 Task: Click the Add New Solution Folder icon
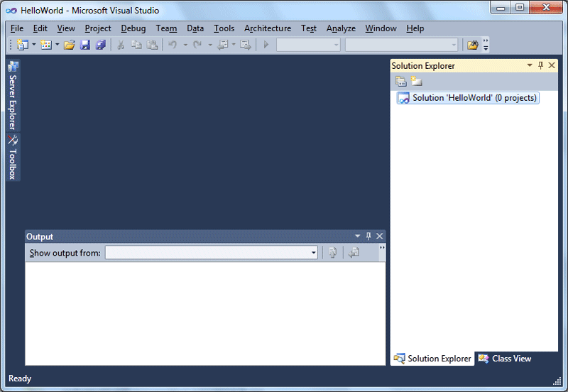[x=417, y=82]
